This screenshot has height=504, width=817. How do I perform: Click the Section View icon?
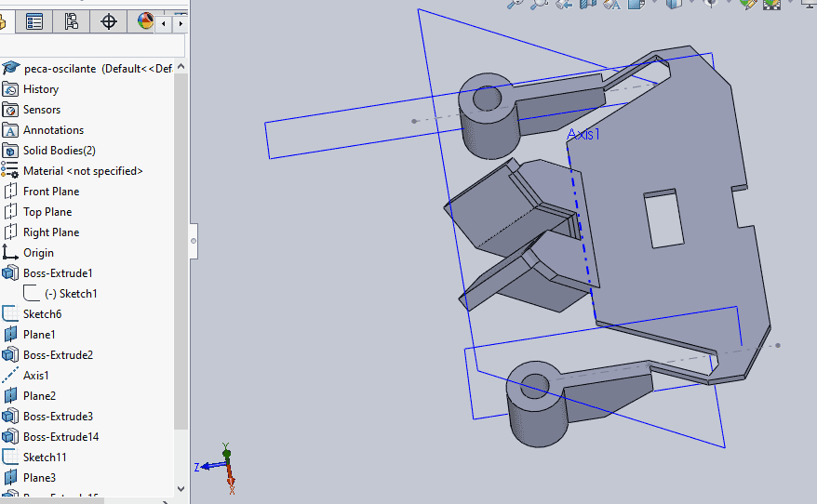[587, 4]
